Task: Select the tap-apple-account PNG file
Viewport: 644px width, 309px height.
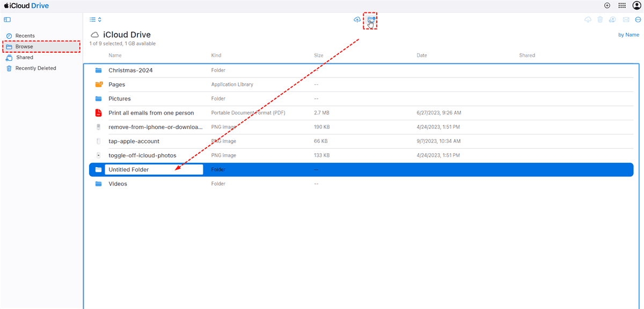Action: pos(361,141)
